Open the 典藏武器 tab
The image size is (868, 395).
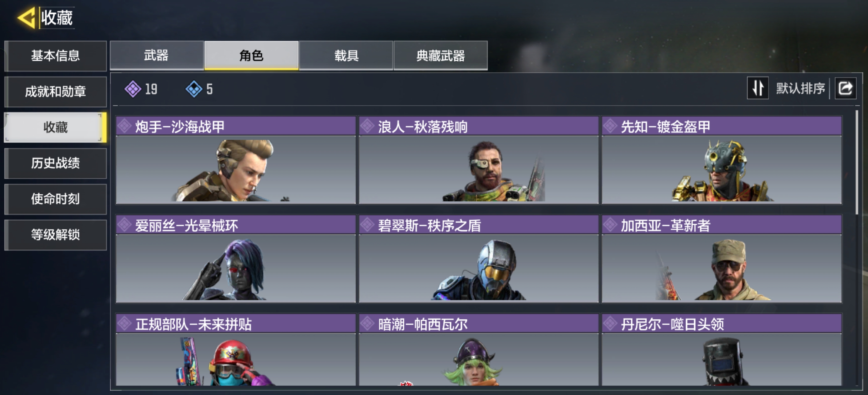[441, 55]
